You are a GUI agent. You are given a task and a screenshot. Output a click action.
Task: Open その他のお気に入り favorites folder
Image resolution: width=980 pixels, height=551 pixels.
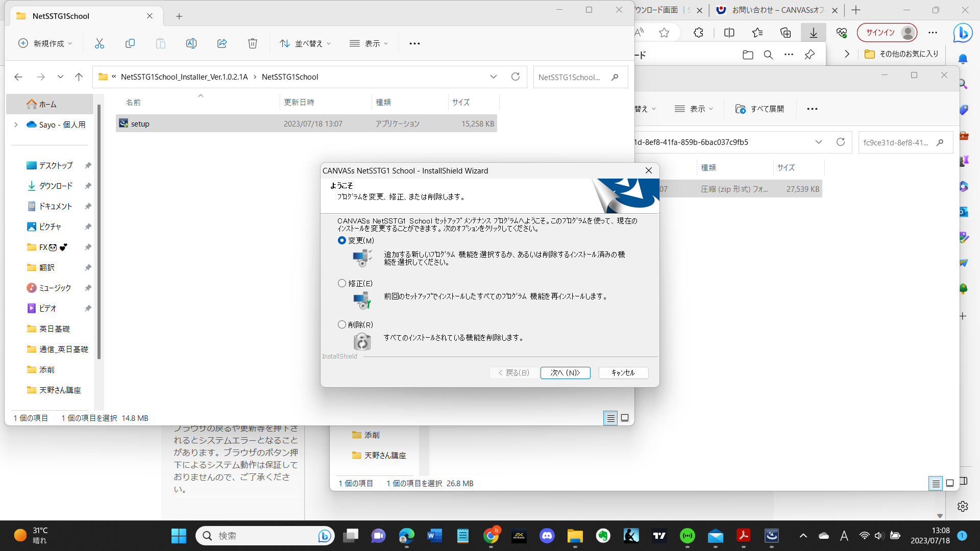click(902, 54)
